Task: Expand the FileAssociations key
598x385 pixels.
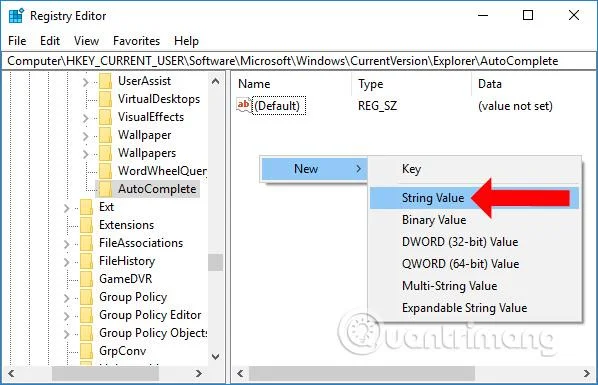Action: pos(67,244)
